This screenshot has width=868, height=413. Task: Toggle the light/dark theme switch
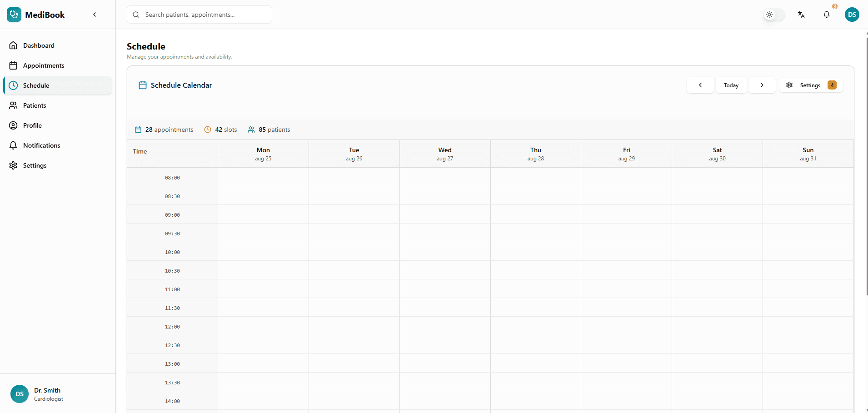tap(774, 15)
